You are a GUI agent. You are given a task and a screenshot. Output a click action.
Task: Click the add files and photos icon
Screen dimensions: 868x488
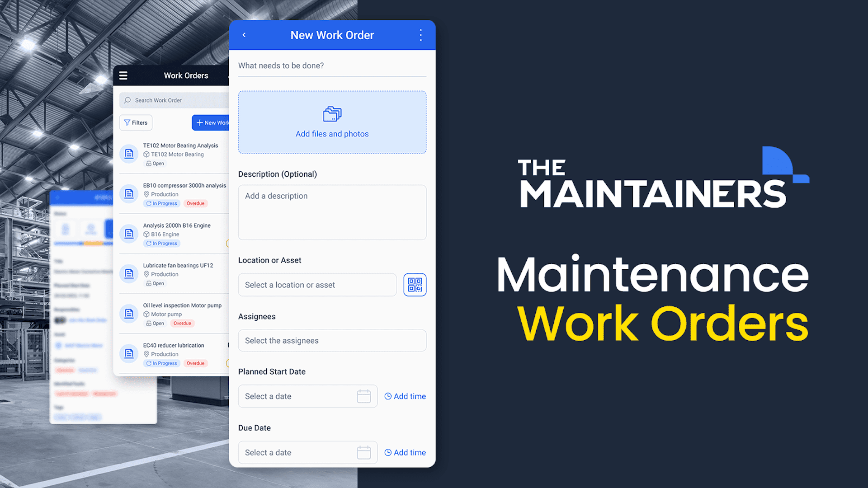coord(331,114)
